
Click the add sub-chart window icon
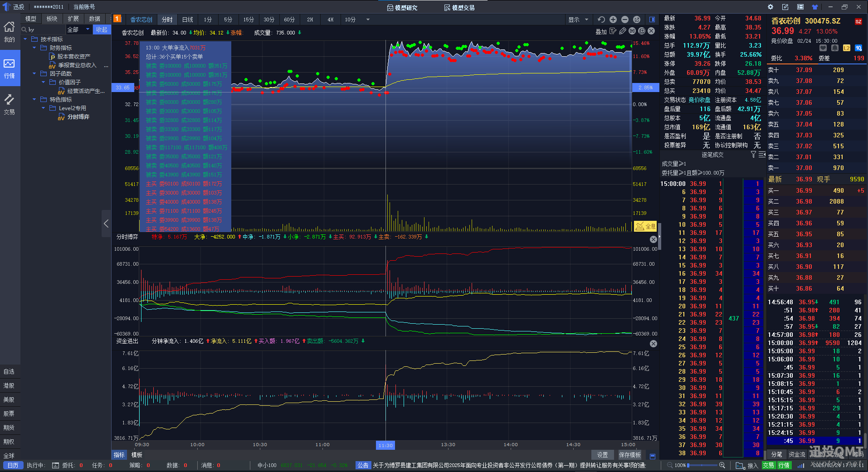[x=642, y=31]
